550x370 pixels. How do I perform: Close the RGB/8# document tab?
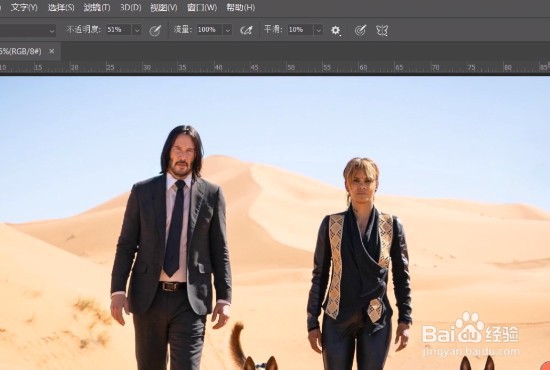[x=52, y=51]
